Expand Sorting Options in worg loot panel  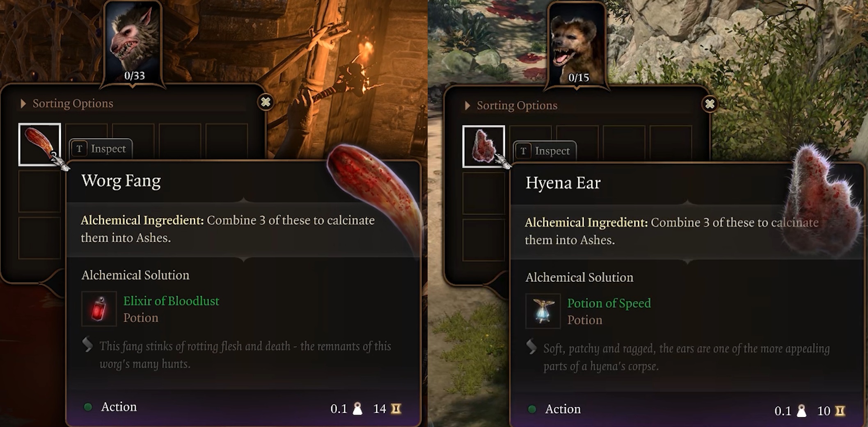tap(67, 103)
